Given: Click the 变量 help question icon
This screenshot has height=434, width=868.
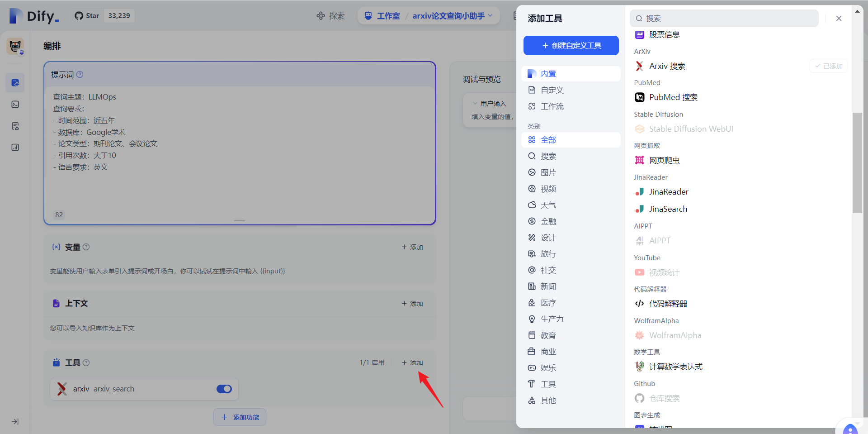Looking at the screenshot, I should pos(86,247).
